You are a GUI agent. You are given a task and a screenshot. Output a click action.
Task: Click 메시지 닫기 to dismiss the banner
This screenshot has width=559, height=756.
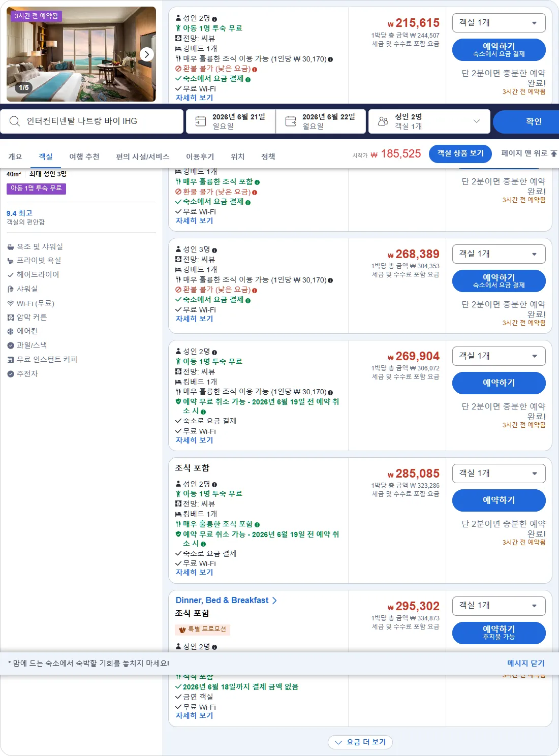coord(525,663)
